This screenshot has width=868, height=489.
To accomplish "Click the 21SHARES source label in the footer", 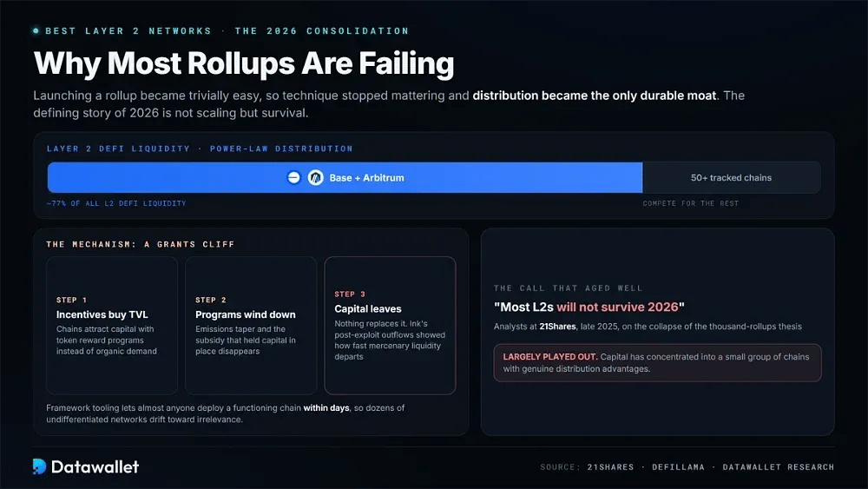I will pyautogui.click(x=610, y=466).
